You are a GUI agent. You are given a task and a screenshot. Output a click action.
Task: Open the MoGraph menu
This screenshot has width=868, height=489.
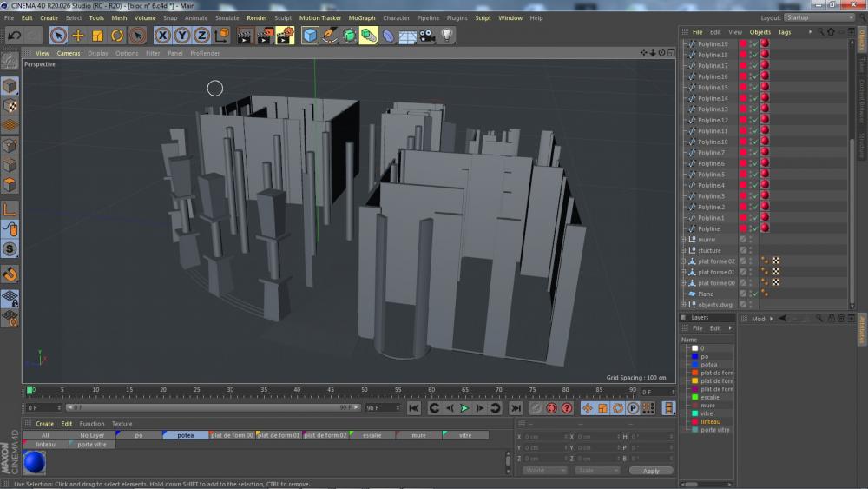tap(362, 17)
